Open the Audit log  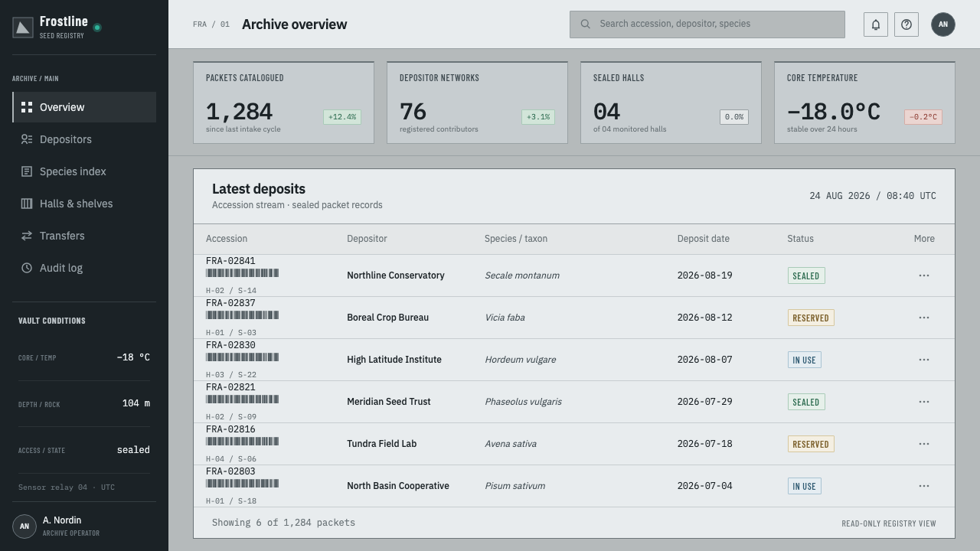pyautogui.click(x=84, y=268)
